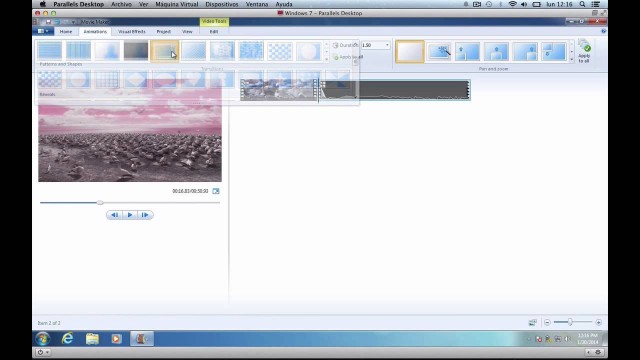Open Spotlight search in the Mac menu bar

point(582,4)
